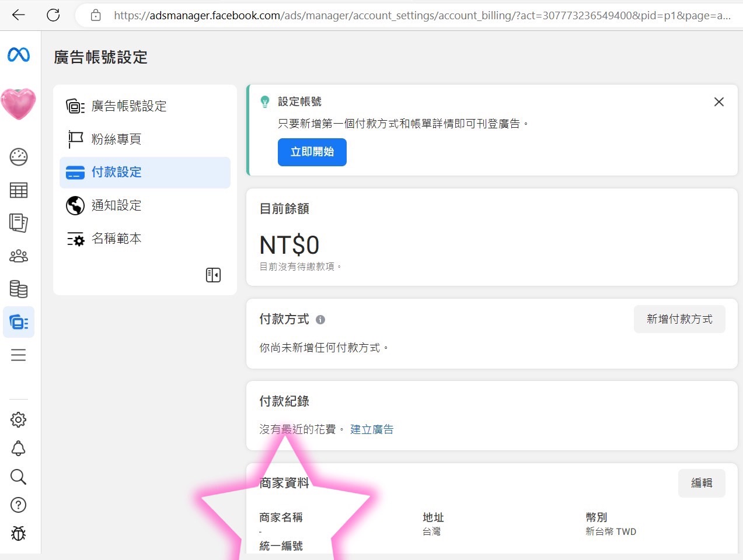Collapse the settings navigation panel
743x560 pixels.
(x=214, y=275)
